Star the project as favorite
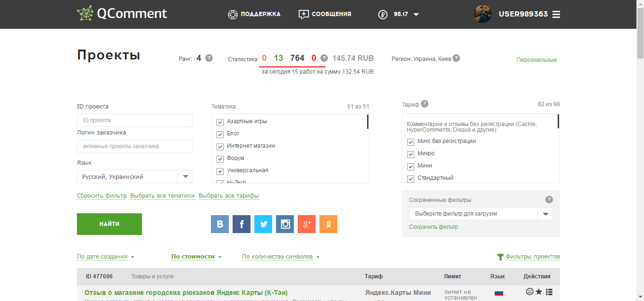The image size is (644, 301). pyautogui.click(x=539, y=292)
